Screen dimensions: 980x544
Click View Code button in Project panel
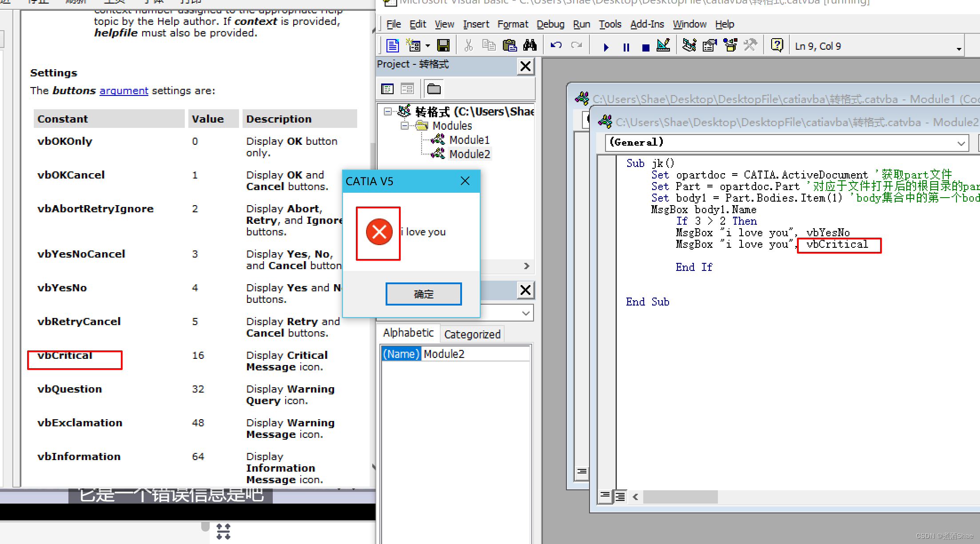click(387, 89)
